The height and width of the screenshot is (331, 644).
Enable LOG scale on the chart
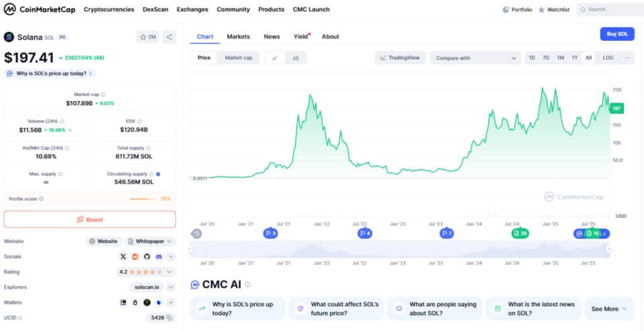[608, 58]
